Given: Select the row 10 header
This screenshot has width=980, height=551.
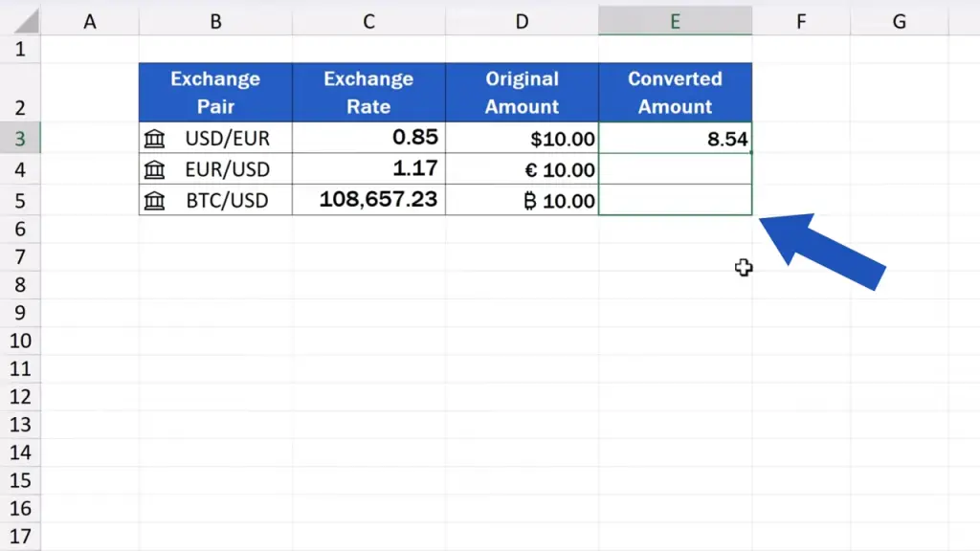Looking at the screenshot, I should point(21,341).
